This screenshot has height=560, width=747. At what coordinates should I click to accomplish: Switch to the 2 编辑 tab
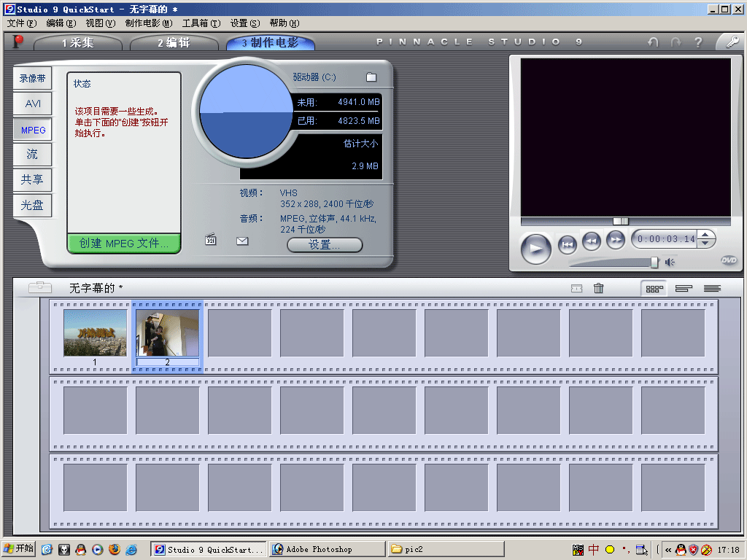click(174, 43)
